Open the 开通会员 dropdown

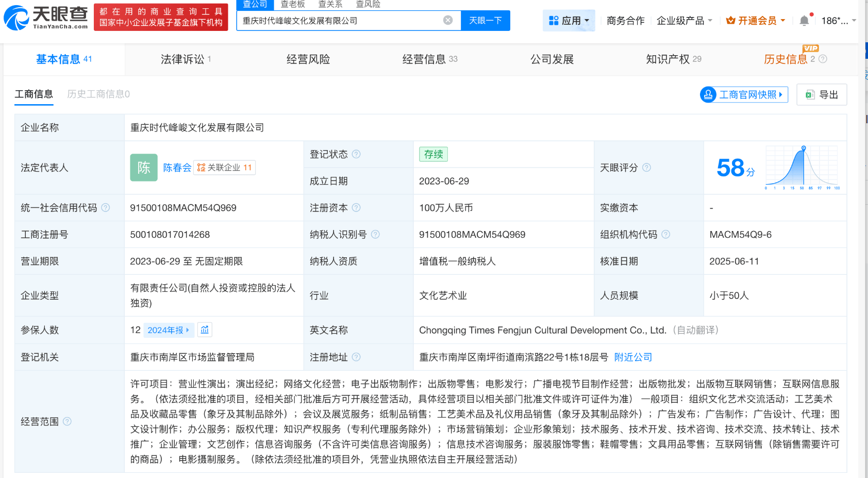coord(756,21)
